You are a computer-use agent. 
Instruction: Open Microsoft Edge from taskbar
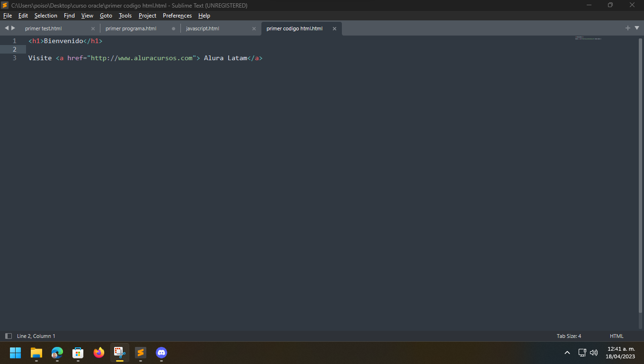(x=57, y=353)
